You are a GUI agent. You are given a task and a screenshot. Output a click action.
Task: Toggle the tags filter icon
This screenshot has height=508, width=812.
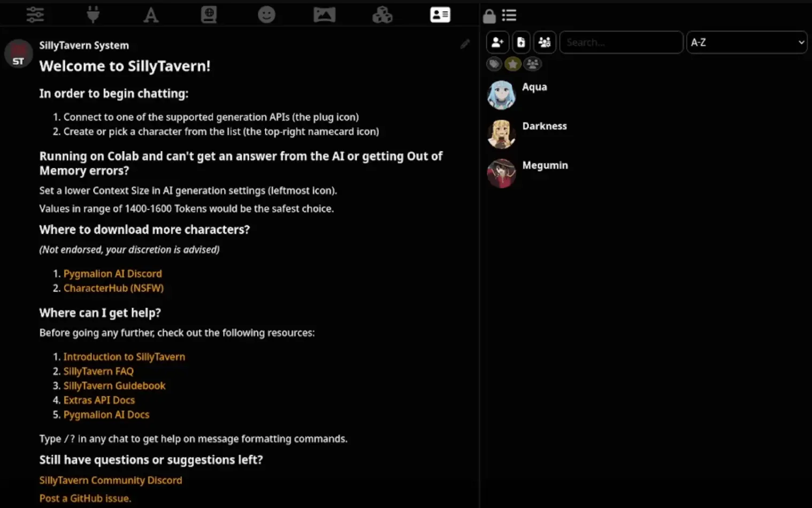[x=494, y=64]
